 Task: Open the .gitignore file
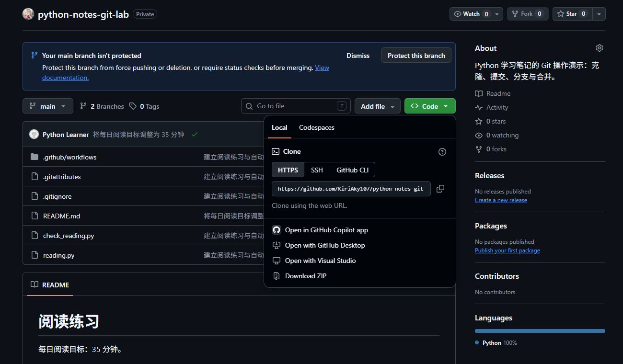click(57, 196)
